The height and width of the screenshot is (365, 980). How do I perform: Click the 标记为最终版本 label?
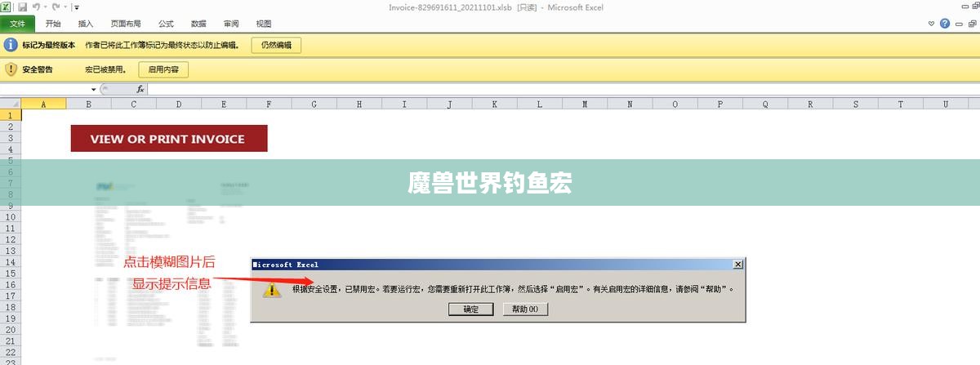49,46
